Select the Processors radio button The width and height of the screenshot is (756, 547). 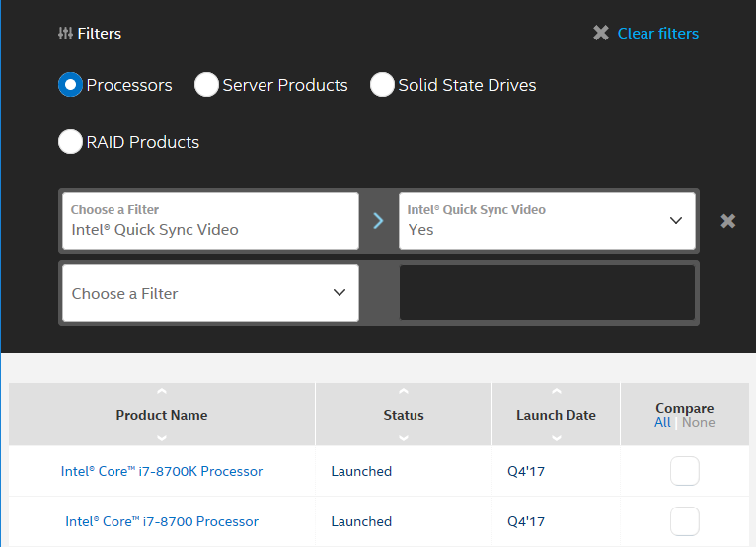point(70,85)
